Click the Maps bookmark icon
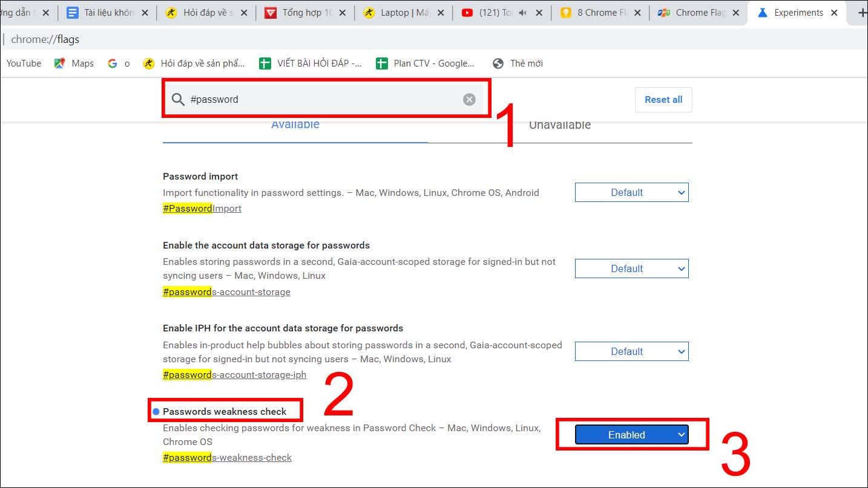868x488 pixels. pyautogui.click(x=59, y=63)
